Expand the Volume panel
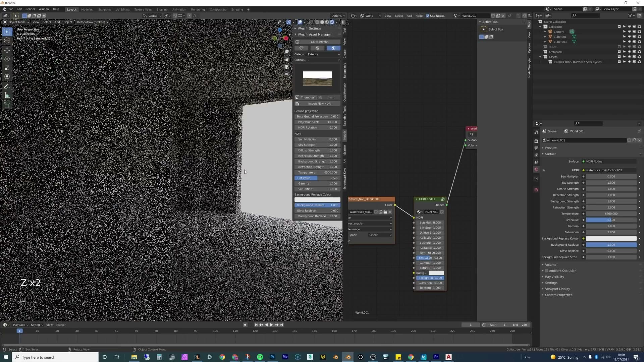The width and height of the screenshot is (644, 362). (x=550, y=265)
